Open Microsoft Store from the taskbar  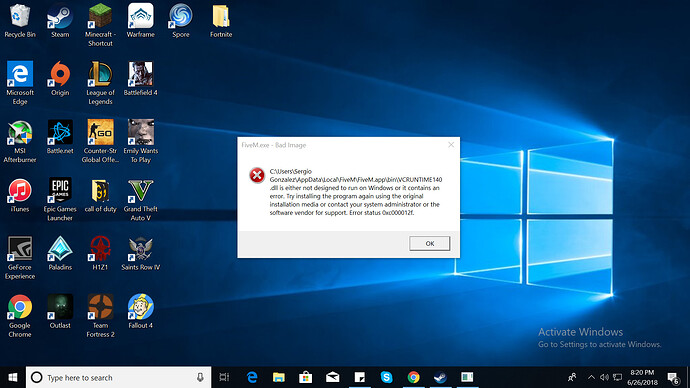click(305, 377)
